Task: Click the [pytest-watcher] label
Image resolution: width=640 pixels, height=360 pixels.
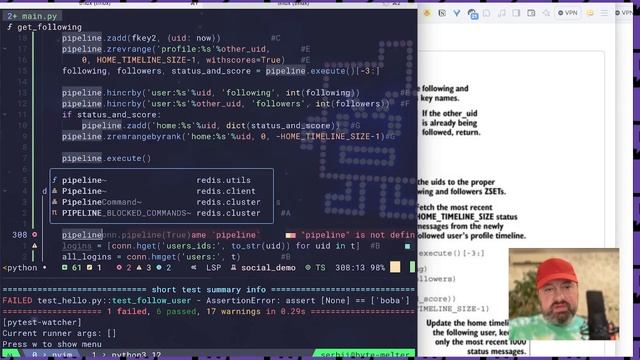Action: point(42,322)
